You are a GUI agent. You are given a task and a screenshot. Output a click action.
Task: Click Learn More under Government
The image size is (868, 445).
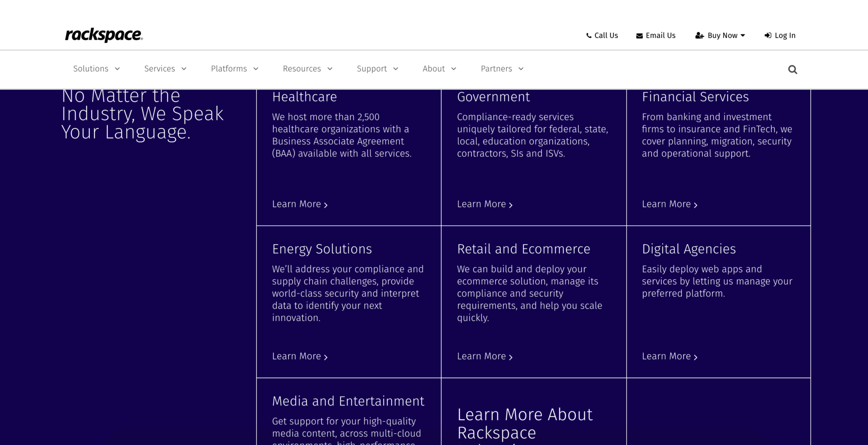[482, 204]
